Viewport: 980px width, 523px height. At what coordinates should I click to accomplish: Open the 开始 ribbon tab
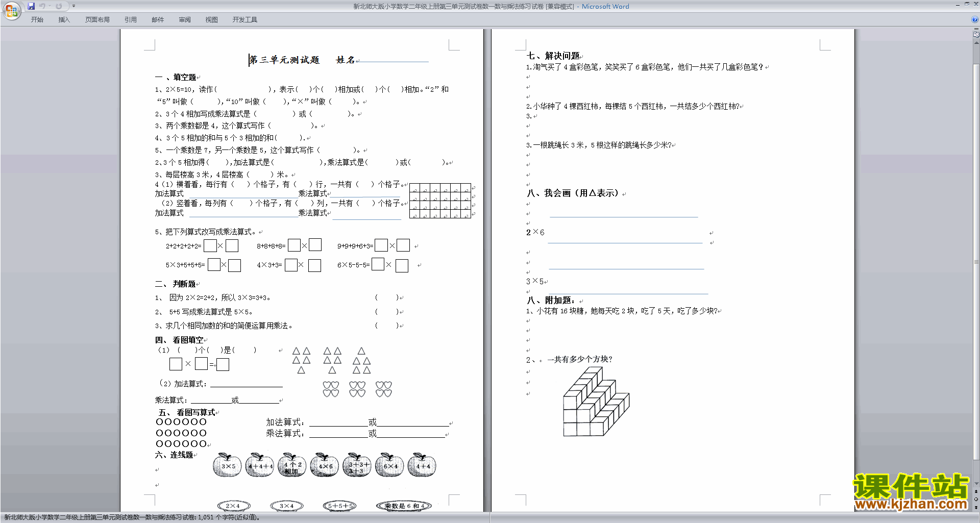pyautogui.click(x=37, y=20)
